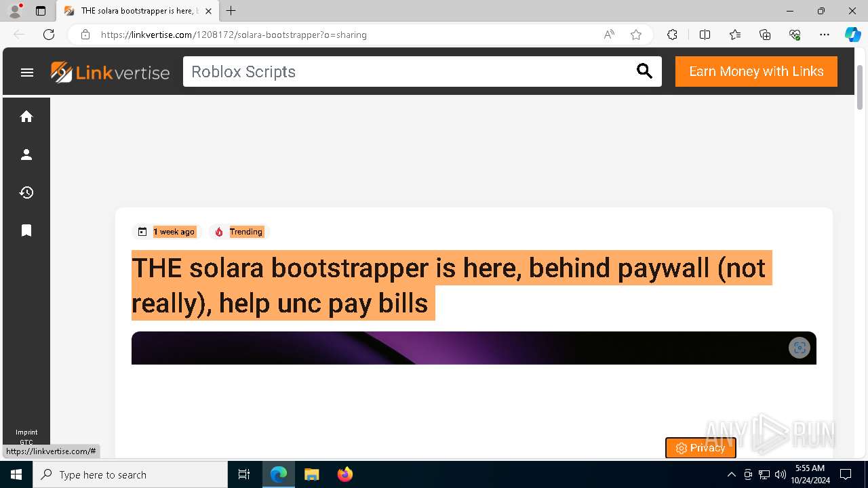Open volume control in system tray
This screenshot has width=868, height=488.
point(780,474)
